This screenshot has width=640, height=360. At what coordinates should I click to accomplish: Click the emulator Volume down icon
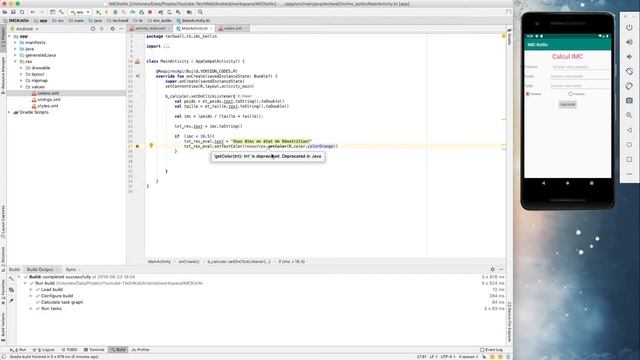click(629, 57)
